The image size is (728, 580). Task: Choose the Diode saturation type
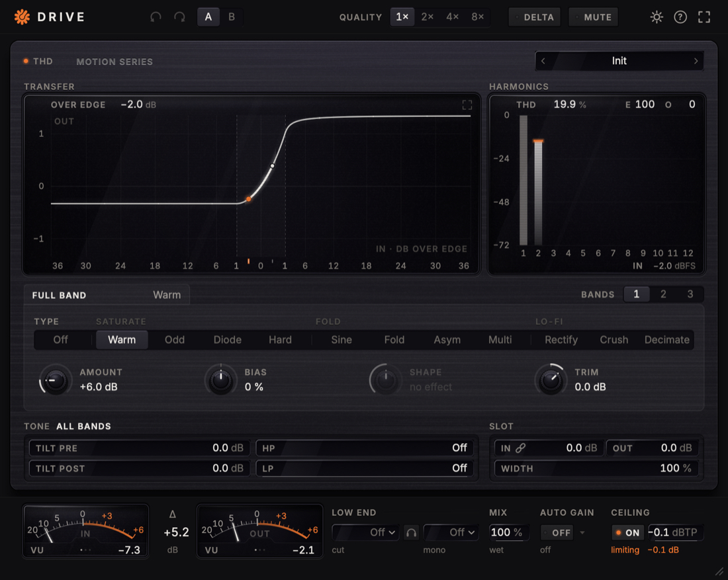(228, 340)
